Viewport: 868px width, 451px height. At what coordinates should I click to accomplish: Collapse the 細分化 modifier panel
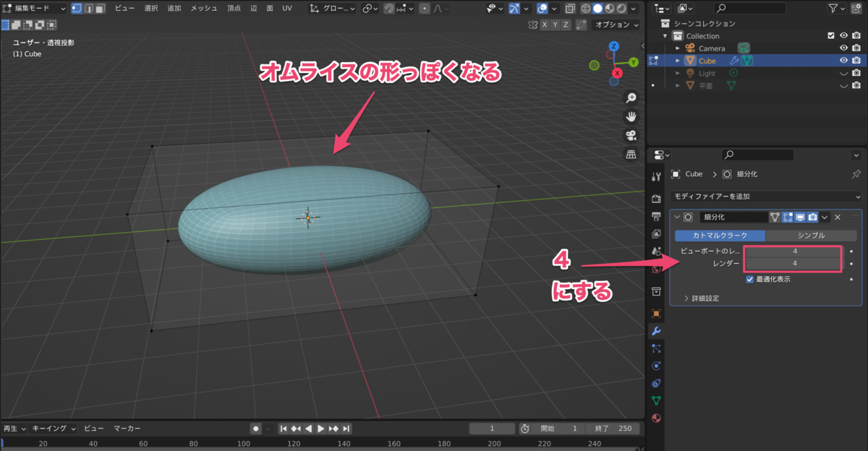point(677,217)
